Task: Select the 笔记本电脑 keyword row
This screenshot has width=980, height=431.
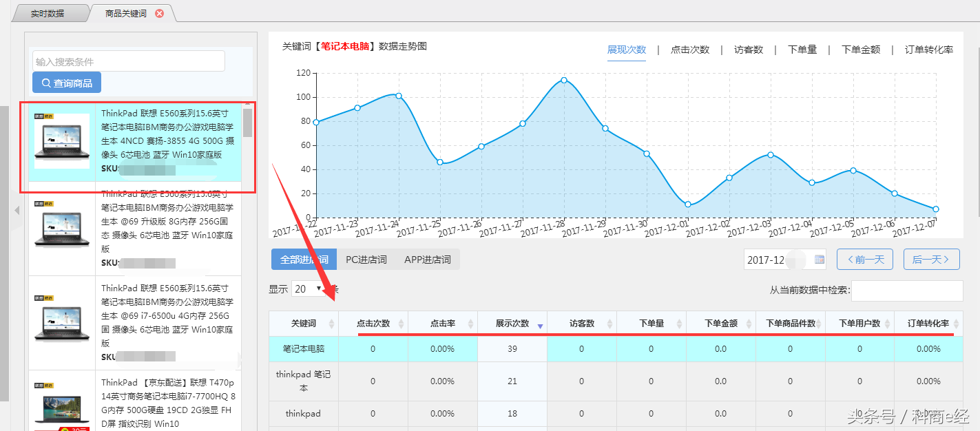Action: [x=616, y=349]
